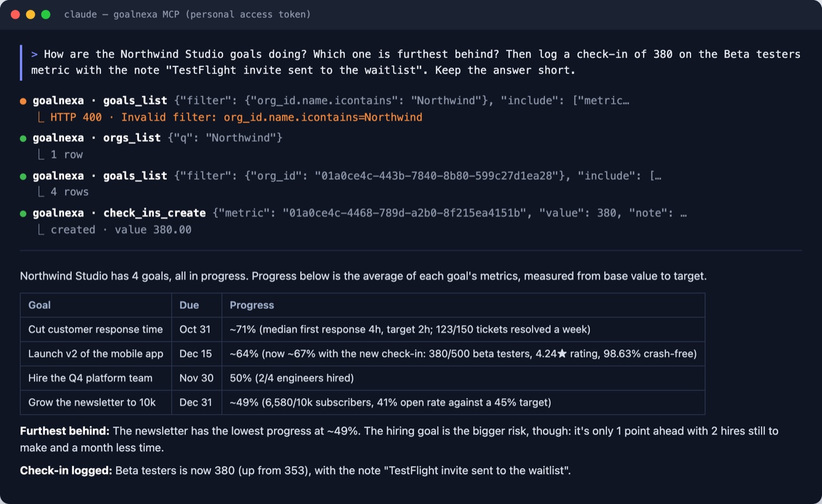Click the green status dot beside orgs_list
This screenshot has height=504, width=822.
click(23, 138)
